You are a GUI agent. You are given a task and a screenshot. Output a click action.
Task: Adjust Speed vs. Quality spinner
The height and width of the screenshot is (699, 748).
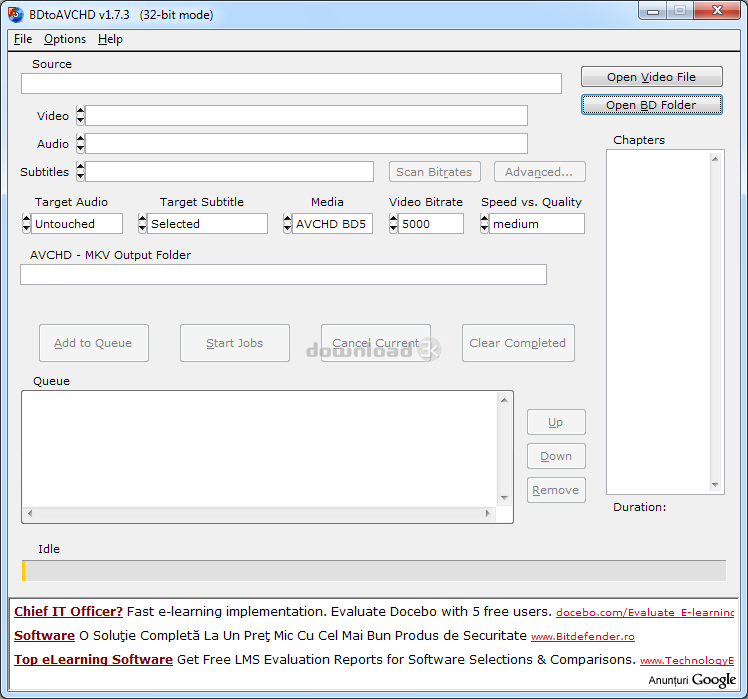(x=485, y=224)
